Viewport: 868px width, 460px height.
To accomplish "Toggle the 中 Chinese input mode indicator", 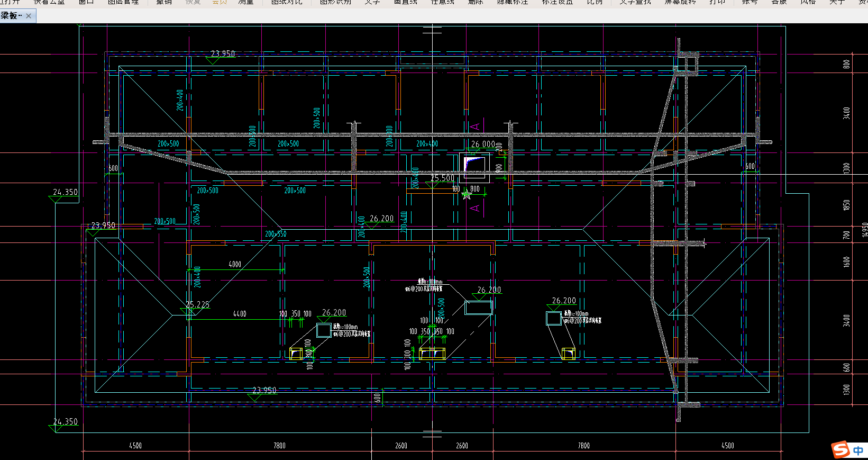I will point(858,450).
